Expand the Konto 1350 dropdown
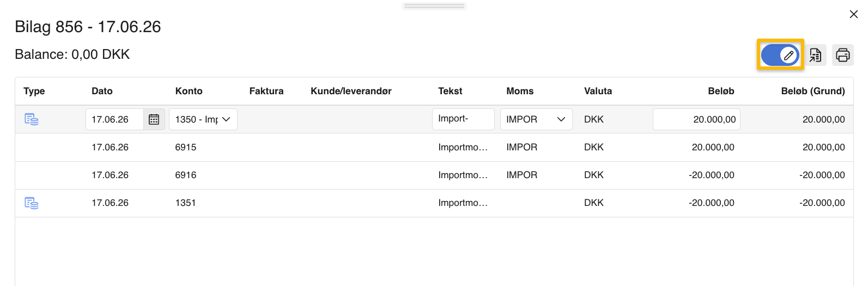 point(203,119)
